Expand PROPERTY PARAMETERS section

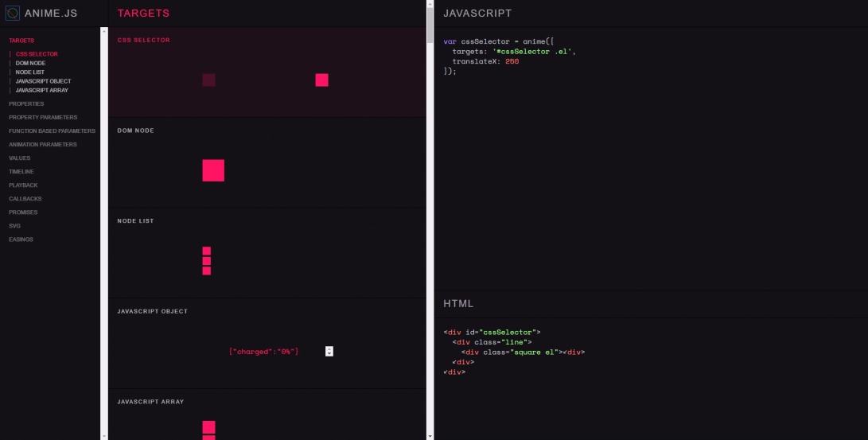[x=43, y=117]
